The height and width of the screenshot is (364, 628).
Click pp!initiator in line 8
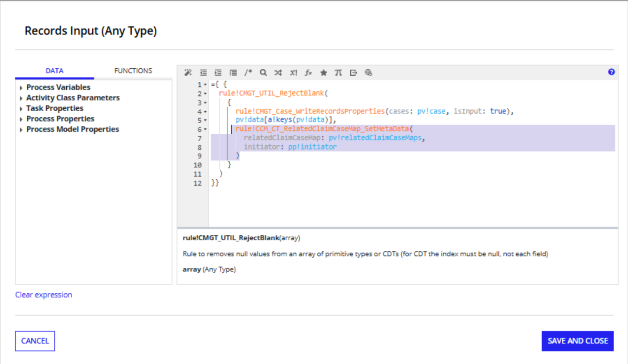coord(312,147)
